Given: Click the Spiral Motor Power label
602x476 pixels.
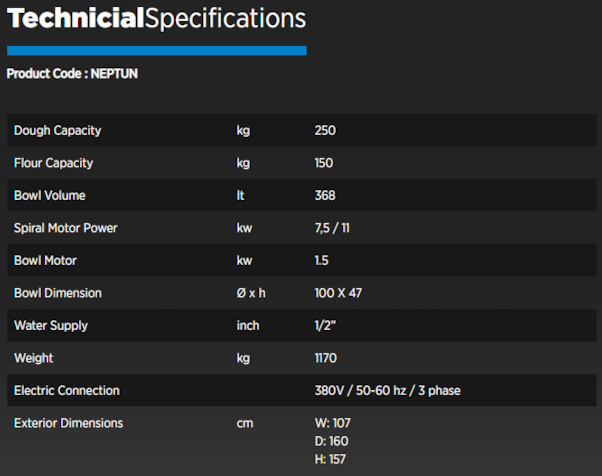Looking at the screenshot, I should [x=66, y=228].
